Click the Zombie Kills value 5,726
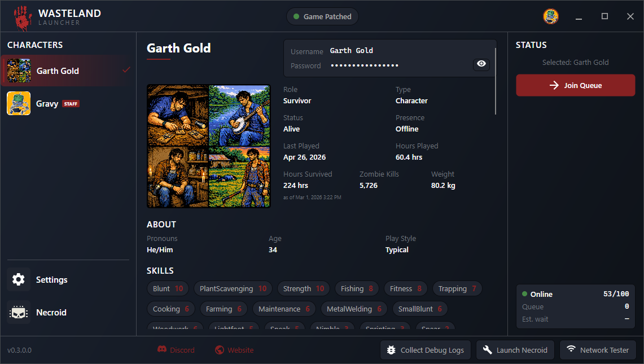Image resolution: width=644 pixels, height=364 pixels. coord(369,185)
